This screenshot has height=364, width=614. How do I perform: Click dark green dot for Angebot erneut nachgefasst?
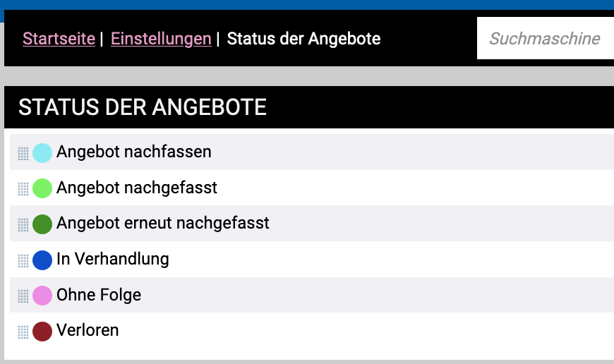[x=42, y=224]
